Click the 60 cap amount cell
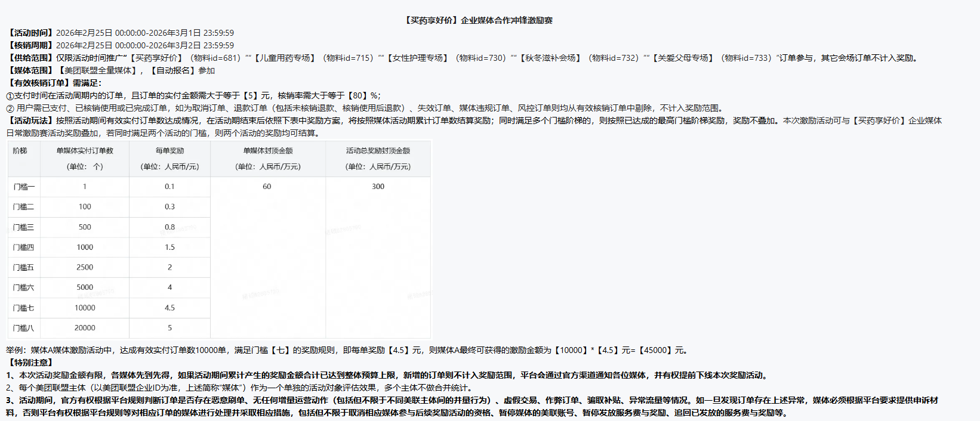Screen dimensions: 980x421 pos(267,187)
